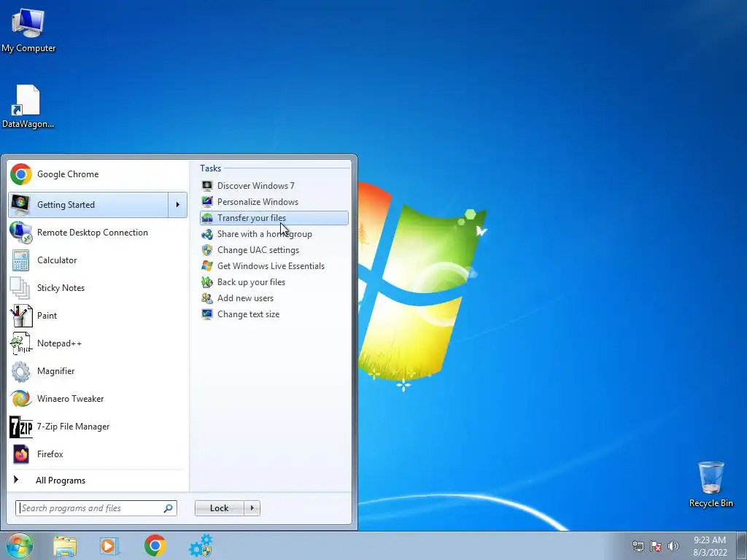Open 7-Zip File Manager icon
Screen dimensions: 747x560
20,426
